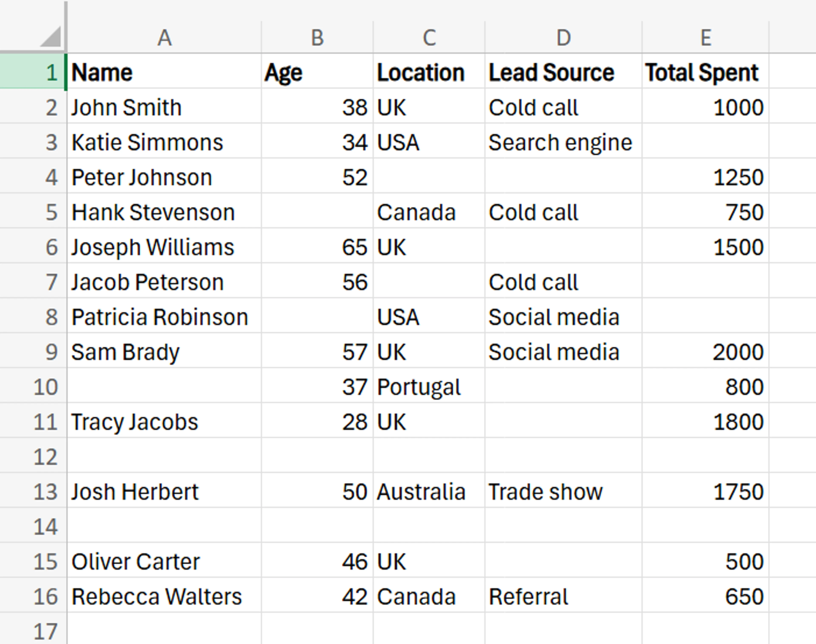Click Hank Stevenson's empty Age cell

(317, 212)
